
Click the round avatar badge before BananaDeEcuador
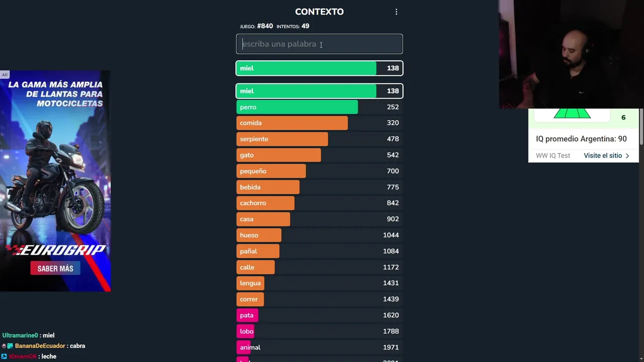(x=4, y=346)
